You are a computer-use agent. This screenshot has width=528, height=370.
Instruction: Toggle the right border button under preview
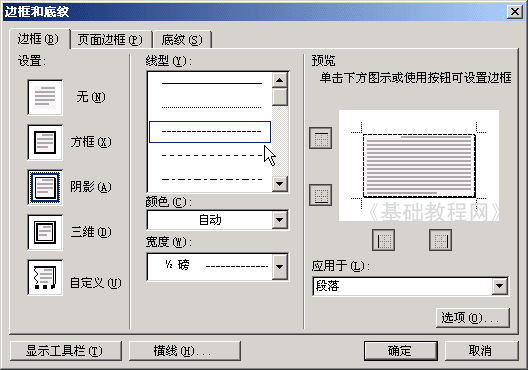(440, 240)
